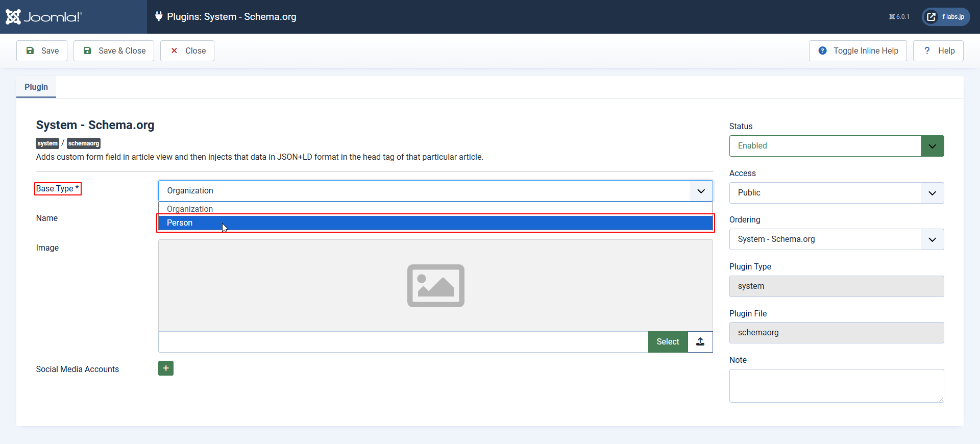Click the red X Close button
Image resolution: width=980 pixels, height=444 pixels.
coord(187,51)
